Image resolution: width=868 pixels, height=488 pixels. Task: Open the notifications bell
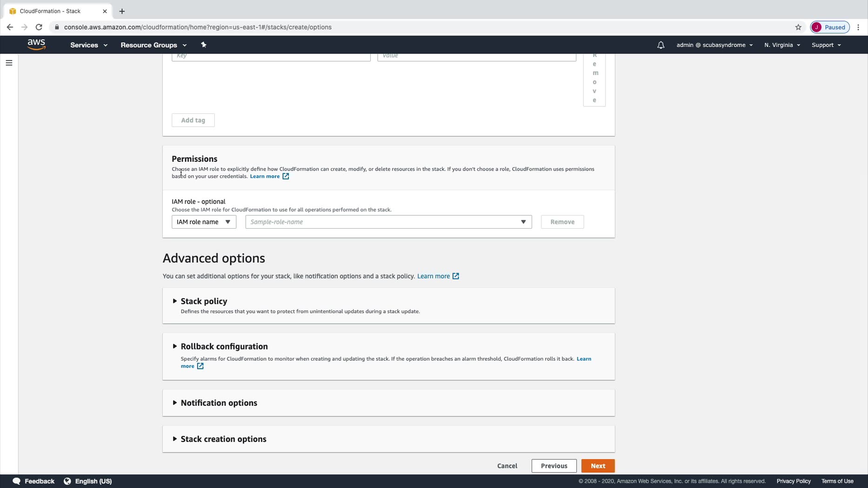click(x=661, y=45)
